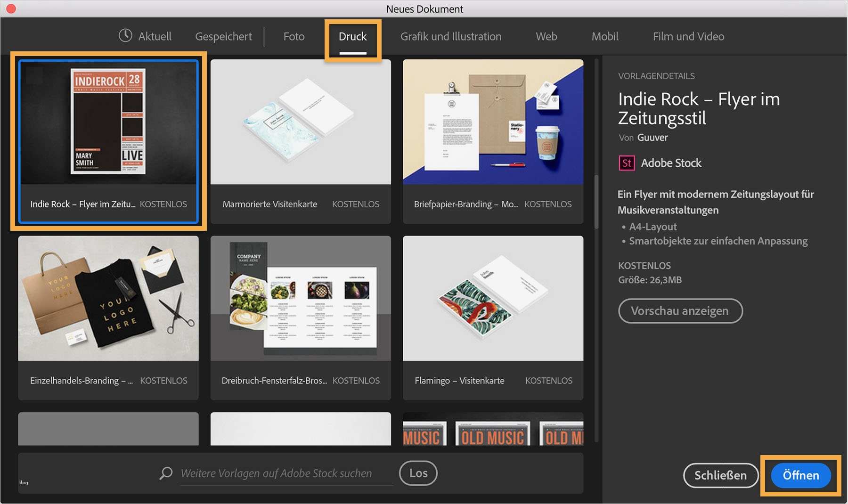Select the Foto tab
Screen dimensions: 848x504
[294, 36]
